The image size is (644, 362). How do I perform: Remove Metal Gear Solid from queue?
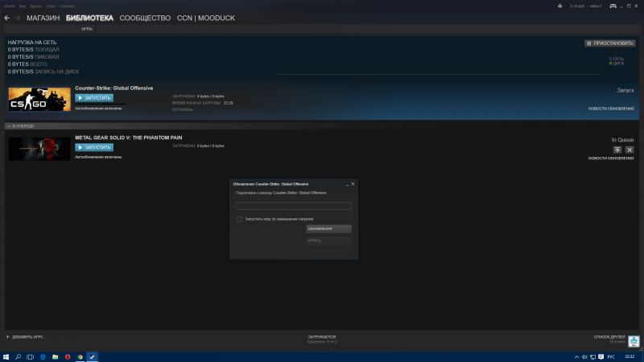click(x=630, y=150)
